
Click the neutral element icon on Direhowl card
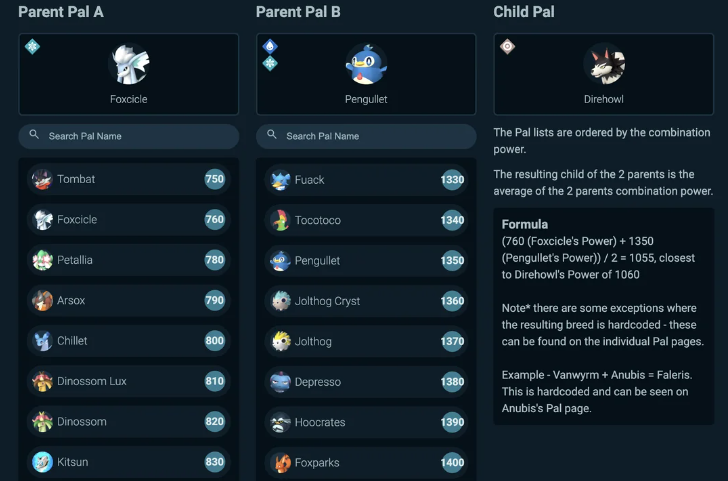pos(507,46)
